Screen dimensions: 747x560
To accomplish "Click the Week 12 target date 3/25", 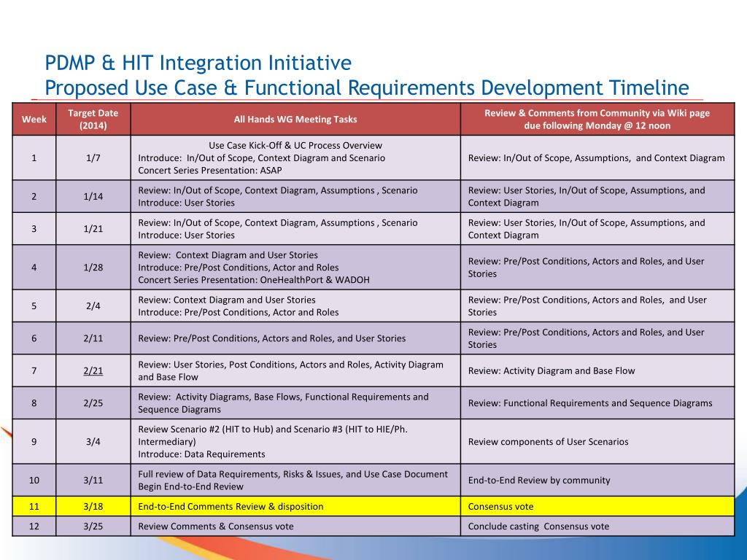I will [x=94, y=526].
